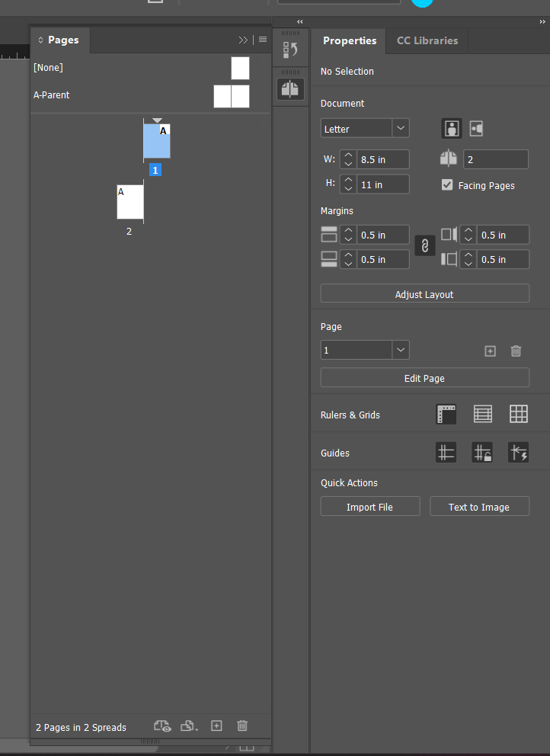
Task: Select the A-Parent spread thumbnail
Action: 232,97
